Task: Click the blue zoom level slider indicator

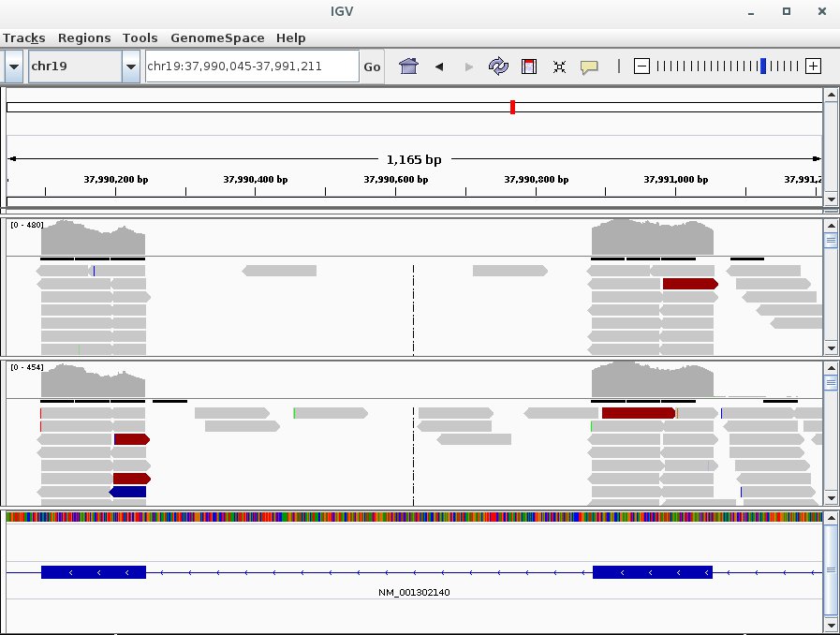Action: [x=763, y=66]
